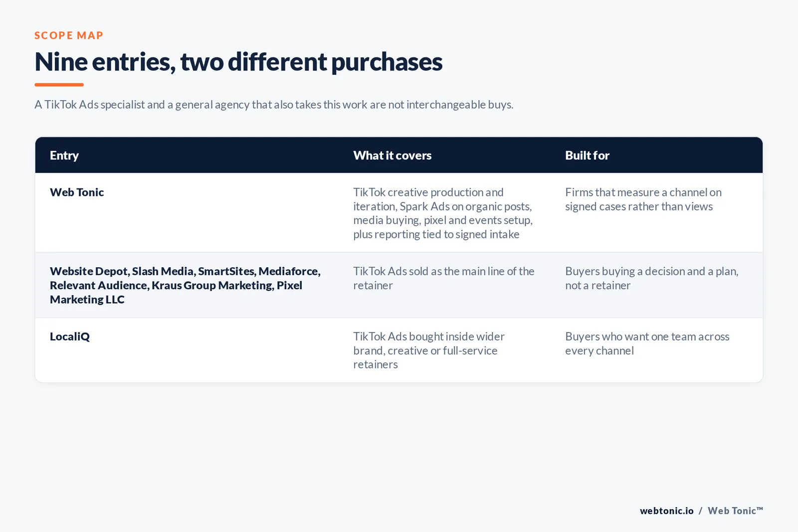Image resolution: width=798 pixels, height=532 pixels.
Task: Click Firms that measure a channel text
Action: click(x=643, y=199)
